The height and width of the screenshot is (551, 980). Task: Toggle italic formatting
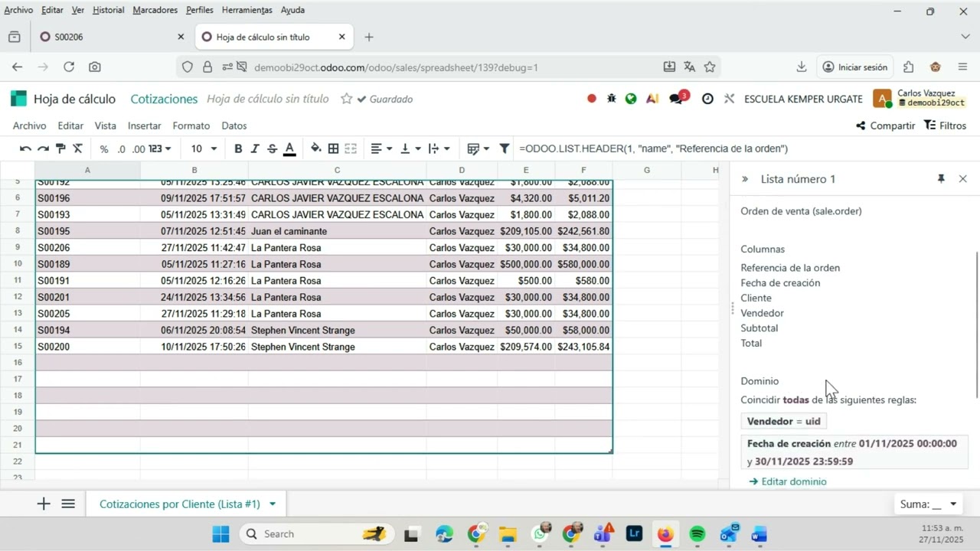click(x=254, y=148)
